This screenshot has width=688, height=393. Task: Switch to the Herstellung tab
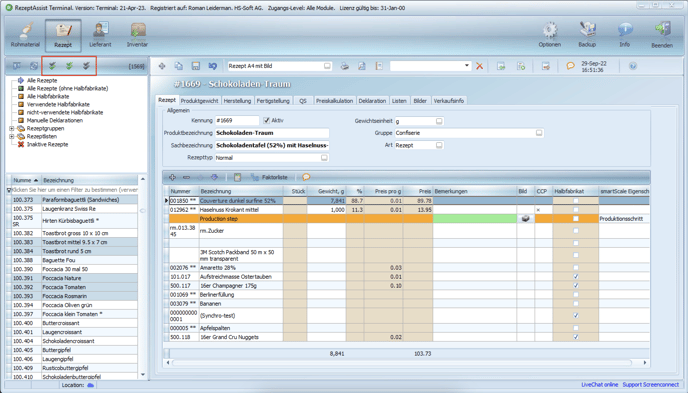[237, 101]
